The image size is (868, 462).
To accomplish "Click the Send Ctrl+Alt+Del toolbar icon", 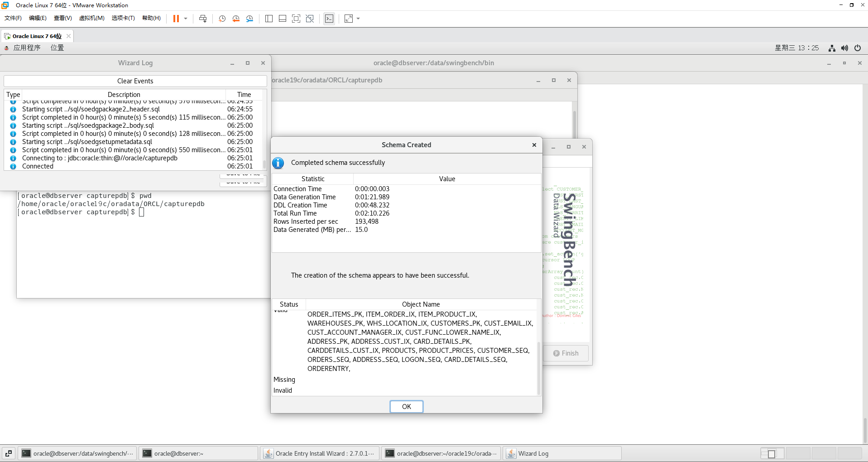I will click(x=203, y=19).
